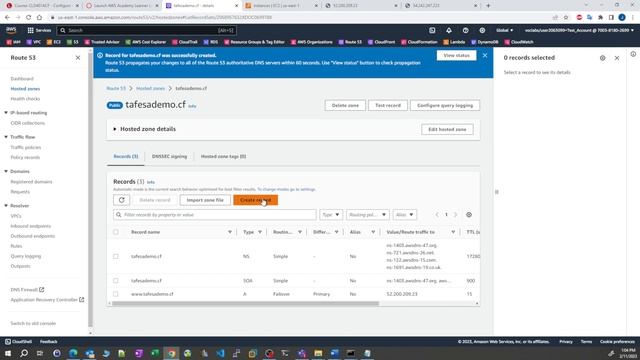Go to the previous records page

(x=437, y=215)
